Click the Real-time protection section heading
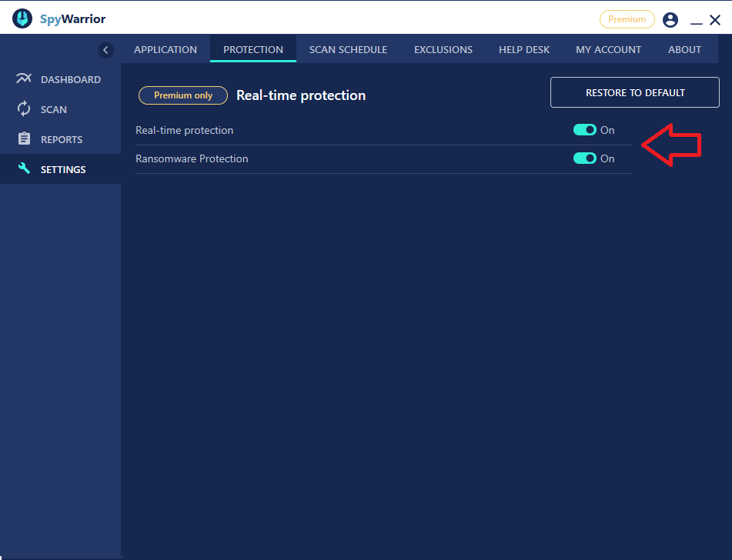 [x=301, y=95]
